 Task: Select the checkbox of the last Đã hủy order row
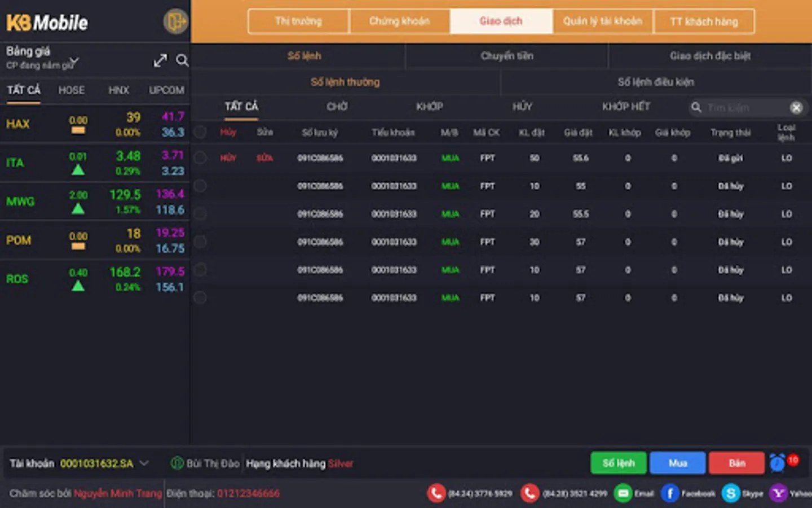(x=200, y=297)
